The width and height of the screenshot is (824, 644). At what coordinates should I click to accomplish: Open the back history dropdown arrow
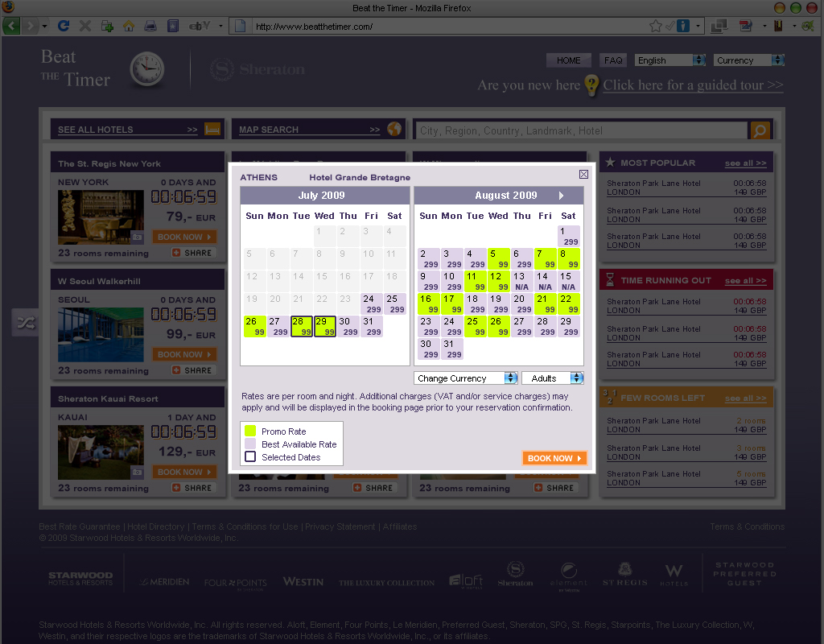45,26
